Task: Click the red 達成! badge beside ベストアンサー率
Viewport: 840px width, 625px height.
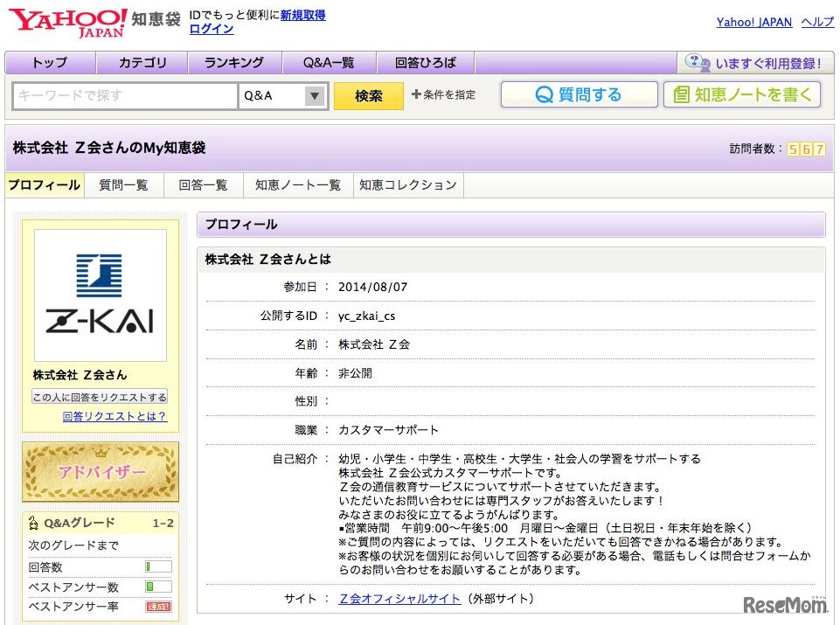Action: (x=158, y=606)
